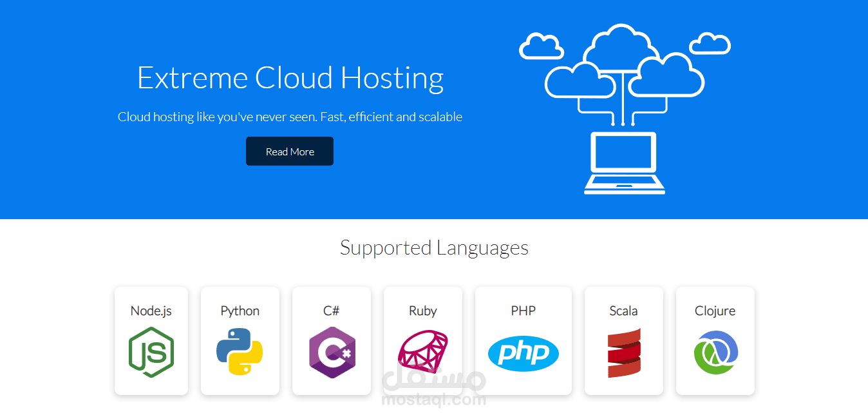Click the Supported Languages heading
The width and height of the screenshot is (868, 417).
pos(435,248)
